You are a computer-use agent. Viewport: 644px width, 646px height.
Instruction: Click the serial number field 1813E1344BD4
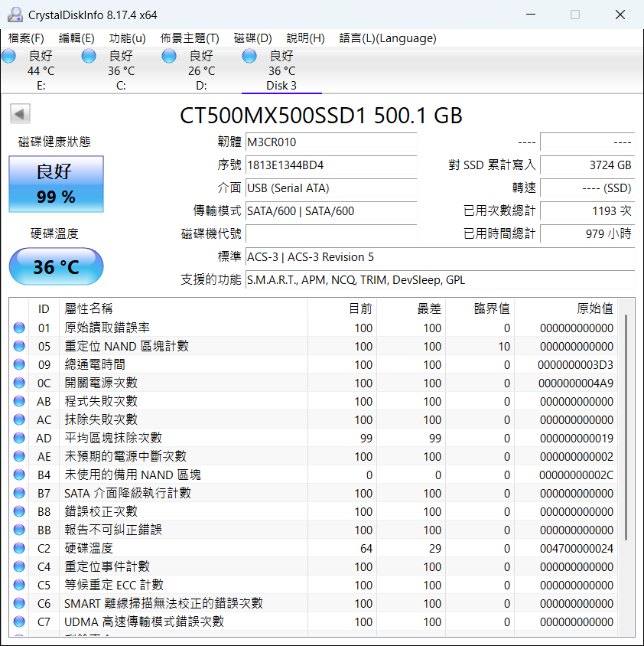click(x=331, y=165)
